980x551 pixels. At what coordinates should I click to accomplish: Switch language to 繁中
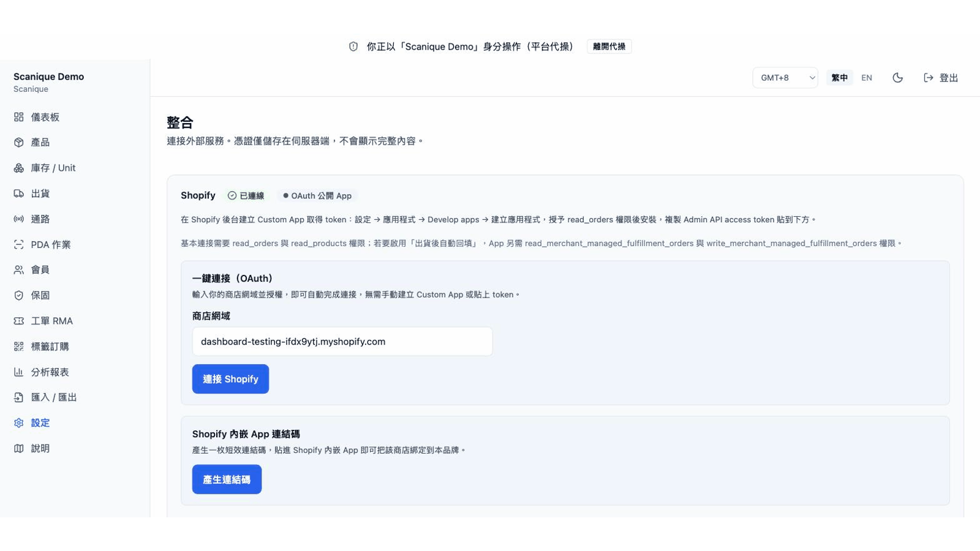click(840, 78)
